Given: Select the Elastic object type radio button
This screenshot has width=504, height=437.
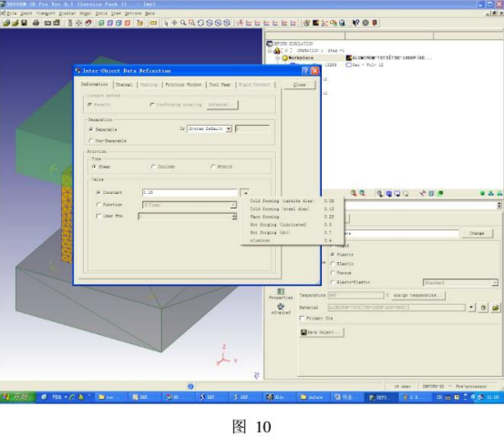Looking at the screenshot, I should click(x=333, y=264).
